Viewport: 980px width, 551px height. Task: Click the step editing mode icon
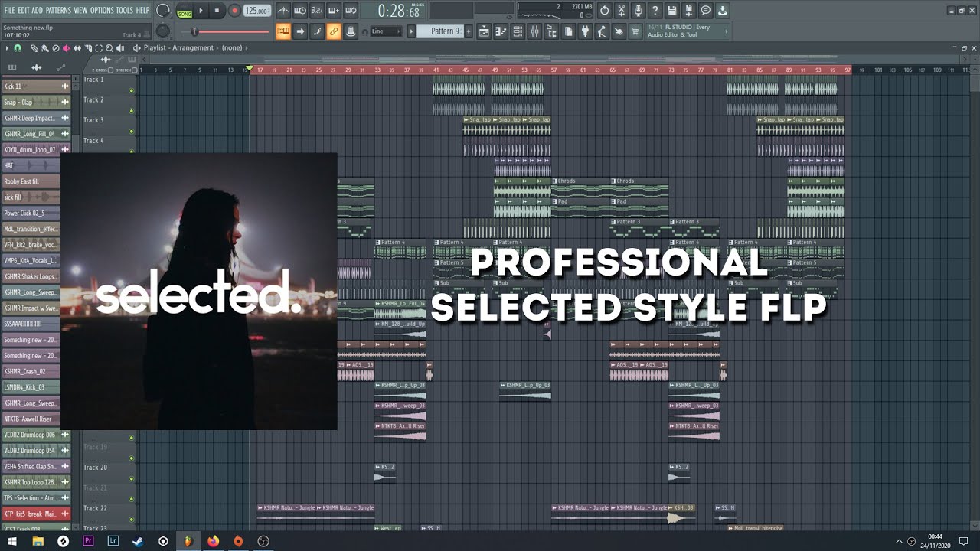tap(317, 31)
